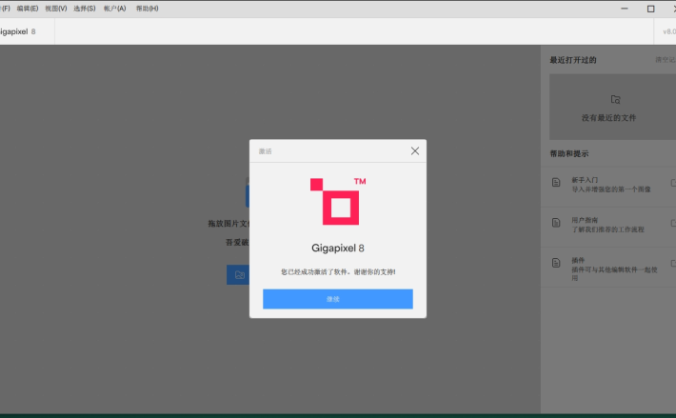Click the document icon beside 用户指南
This screenshot has height=418, width=676.
556,222
